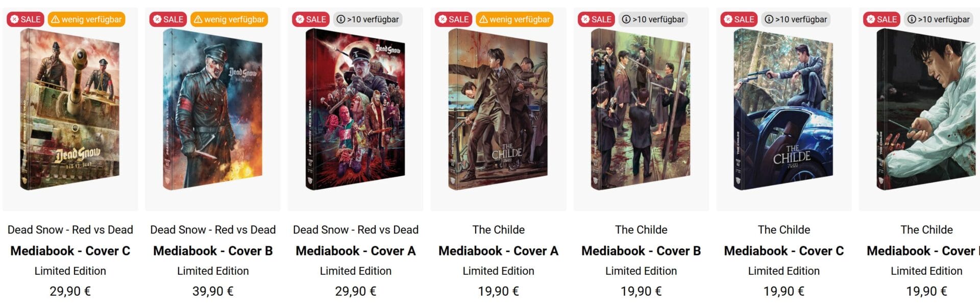Click the 'wenig verfügbar' warning on The Childe Cover A
Image resolution: width=980 pixels, height=307 pixels.
(514, 19)
